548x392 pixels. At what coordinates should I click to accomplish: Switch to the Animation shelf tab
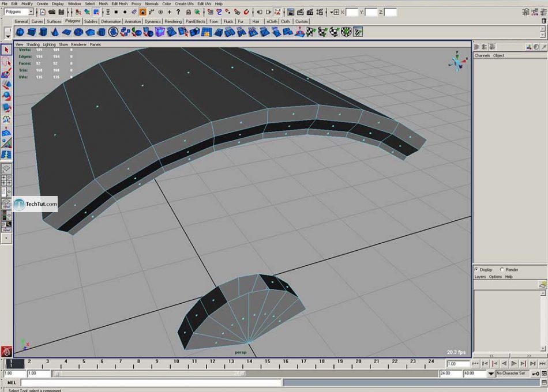click(133, 21)
